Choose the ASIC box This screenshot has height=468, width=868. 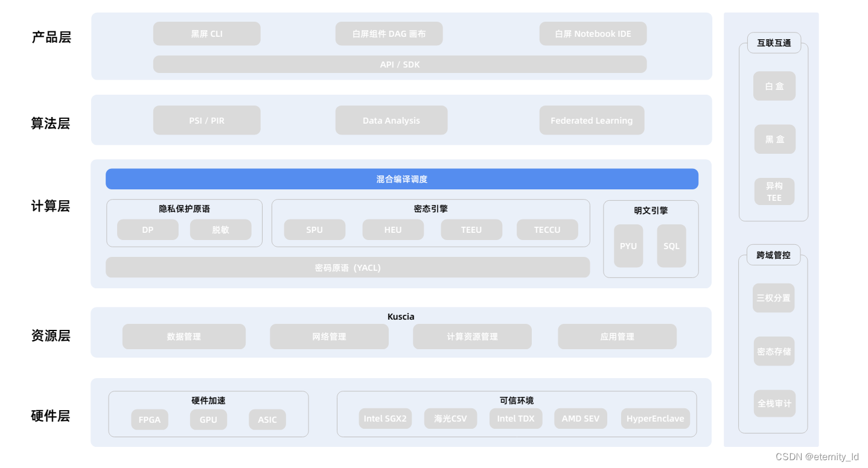pos(267,419)
